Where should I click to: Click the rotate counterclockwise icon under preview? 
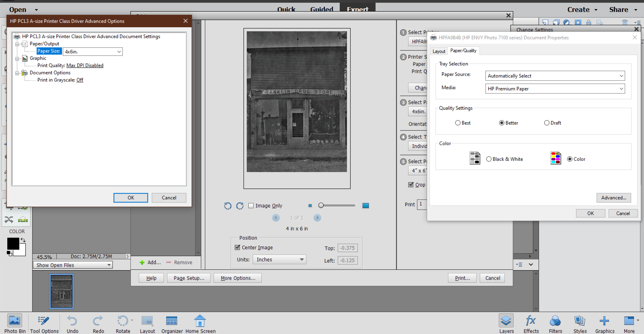[x=227, y=206]
